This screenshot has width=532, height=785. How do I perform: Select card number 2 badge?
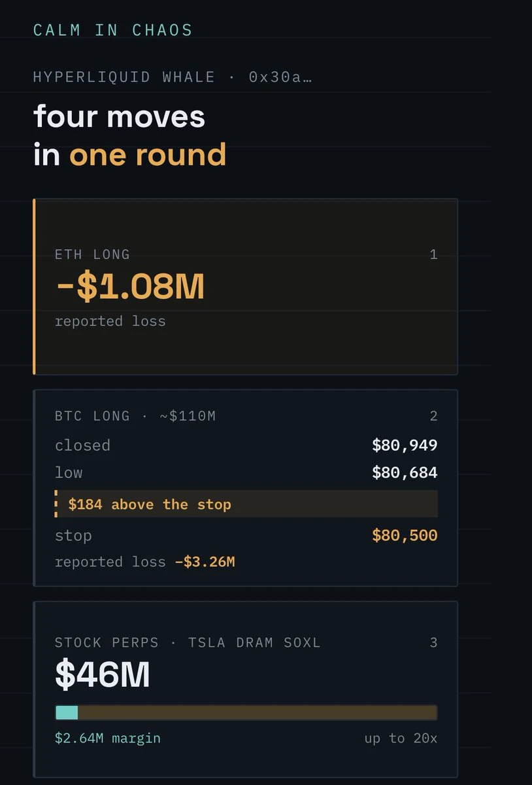click(x=433, y=416)
